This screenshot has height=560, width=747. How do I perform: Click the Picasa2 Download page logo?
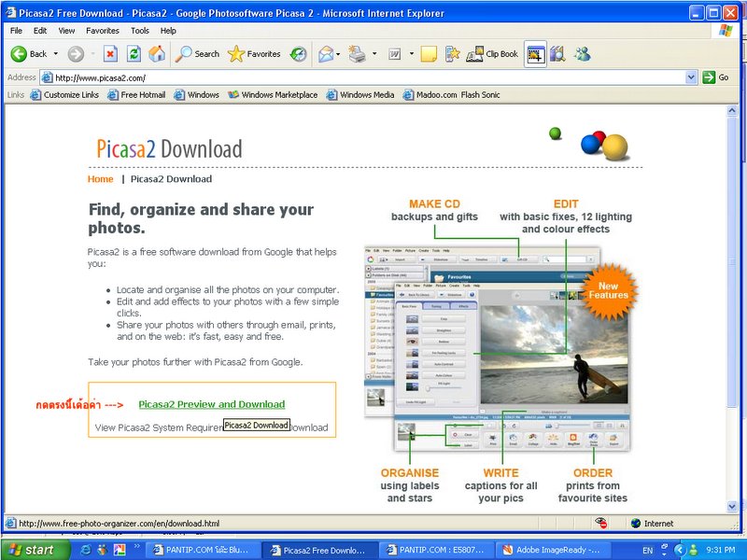coord(169,148)
